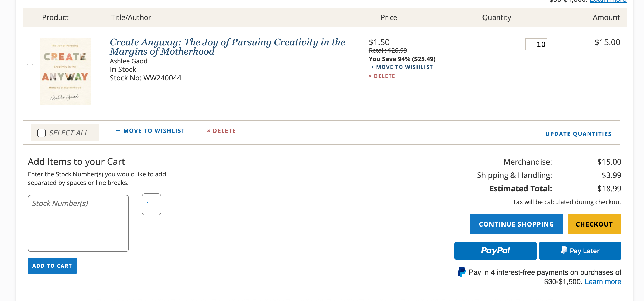Proceed with the yellow Checkout button
The width and height of the screenshot is (644, 301).
594,224
